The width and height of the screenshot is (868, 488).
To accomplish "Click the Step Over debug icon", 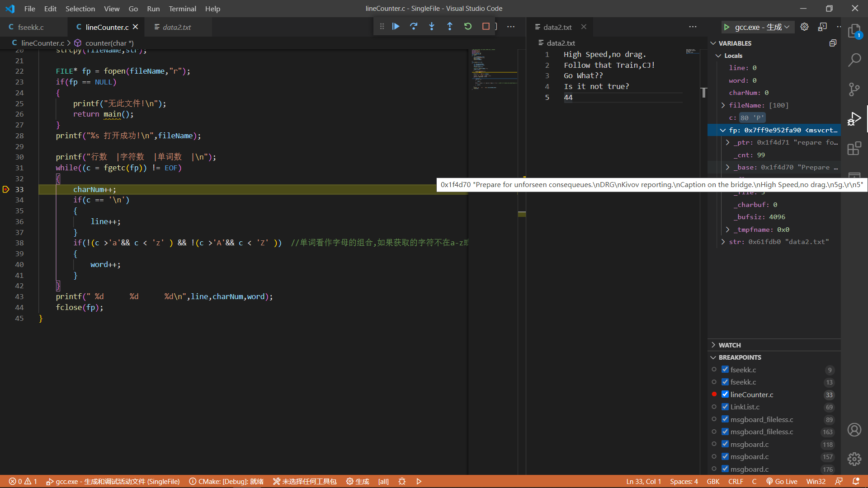I will click(x=414, y=27).
